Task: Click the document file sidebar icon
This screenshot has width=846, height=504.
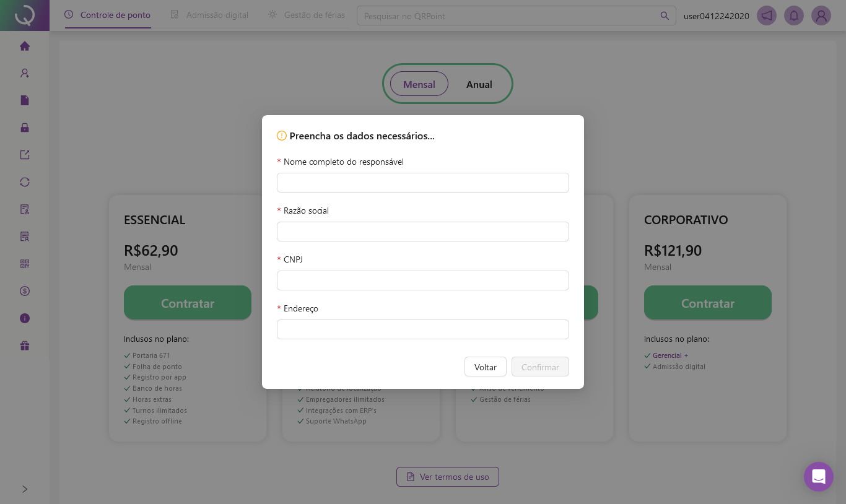Action: pos(25,100)
